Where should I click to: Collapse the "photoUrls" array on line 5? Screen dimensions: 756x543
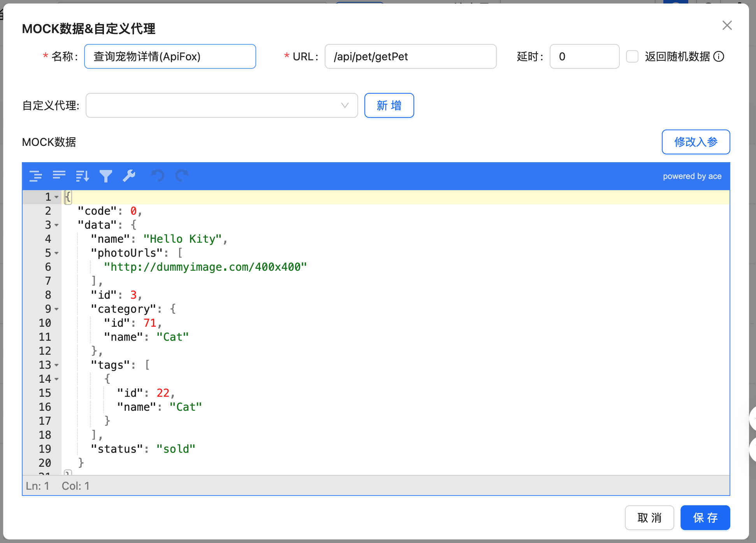point(57,253)
